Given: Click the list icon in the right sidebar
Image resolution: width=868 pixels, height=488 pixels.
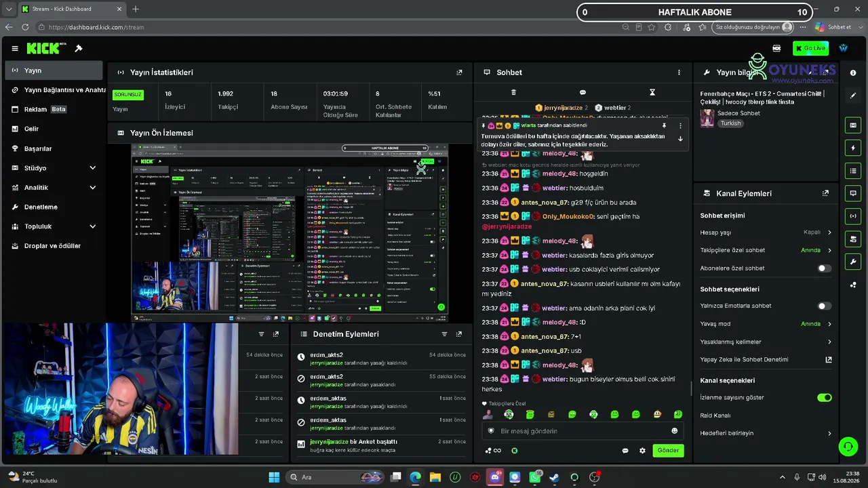Looking at the screenshot, I should point(853,171).
